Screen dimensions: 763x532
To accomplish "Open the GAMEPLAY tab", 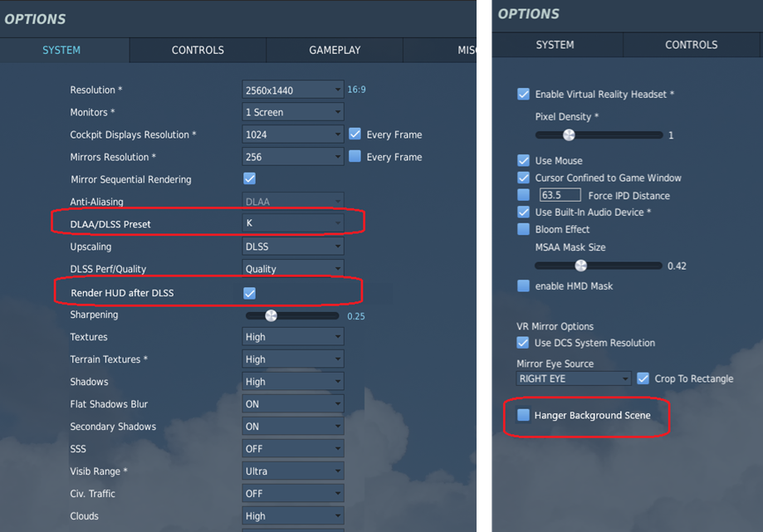I will 335,50.
